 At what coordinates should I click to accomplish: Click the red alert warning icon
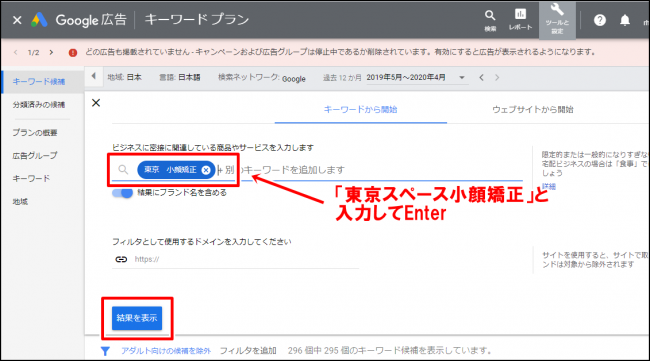pyautogui.click(x=73, y=53)
